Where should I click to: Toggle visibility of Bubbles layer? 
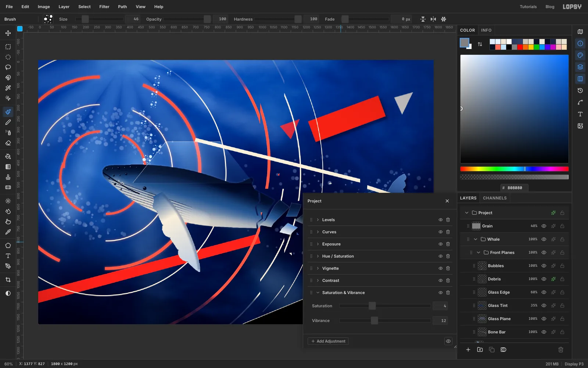tap(544, 266)
